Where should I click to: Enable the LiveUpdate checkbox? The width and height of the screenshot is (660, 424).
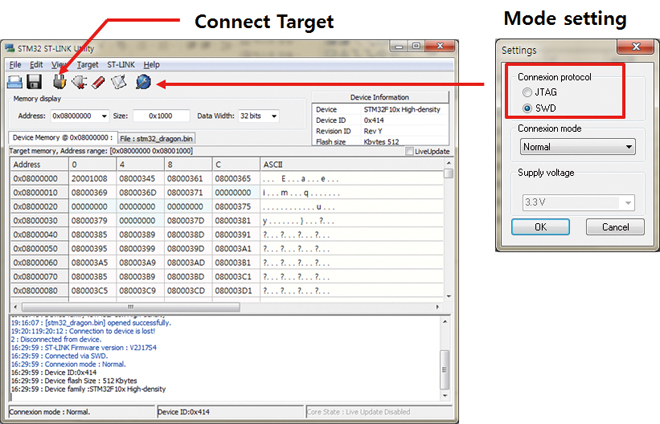pos(409,151)
